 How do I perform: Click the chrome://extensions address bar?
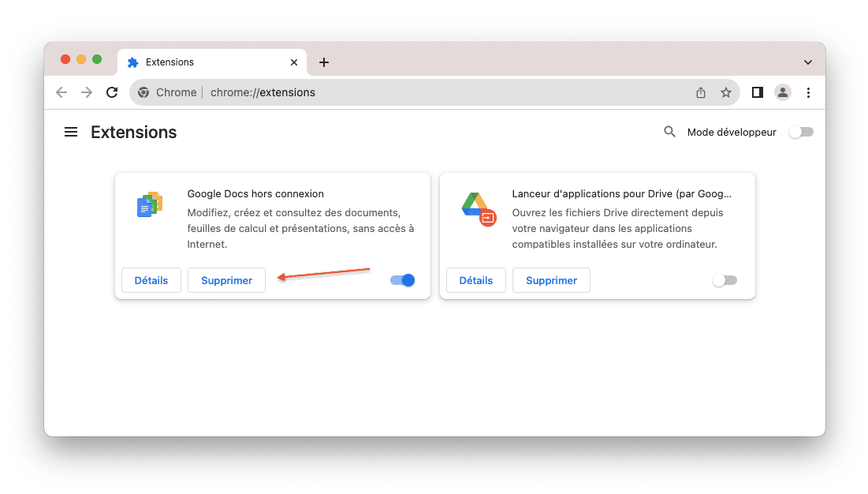(x=434, y=92)
